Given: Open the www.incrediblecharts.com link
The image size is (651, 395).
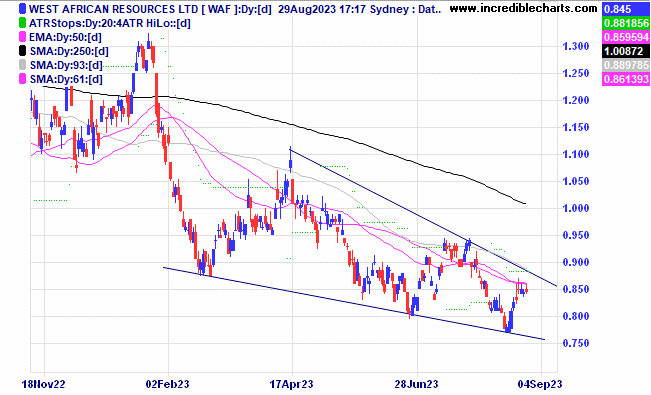Looking at the screenshot, I should pyautogui.click(x=524, y=8).
